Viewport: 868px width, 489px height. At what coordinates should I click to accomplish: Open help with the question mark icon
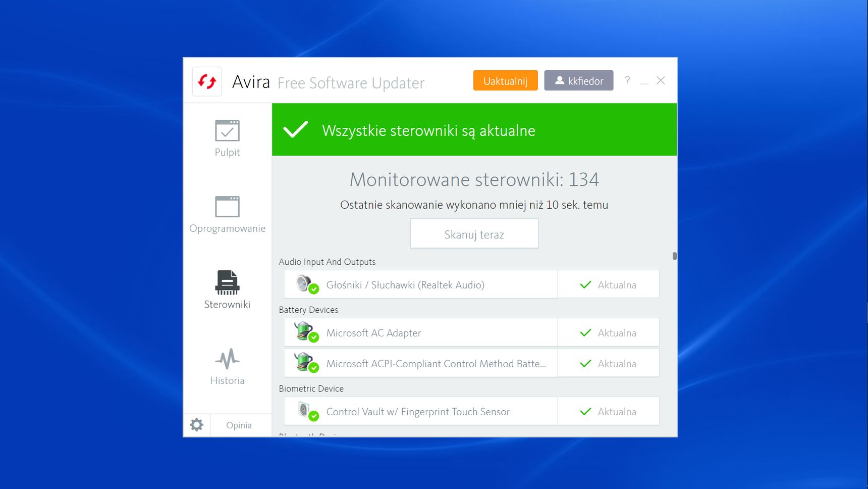(627, 80)
